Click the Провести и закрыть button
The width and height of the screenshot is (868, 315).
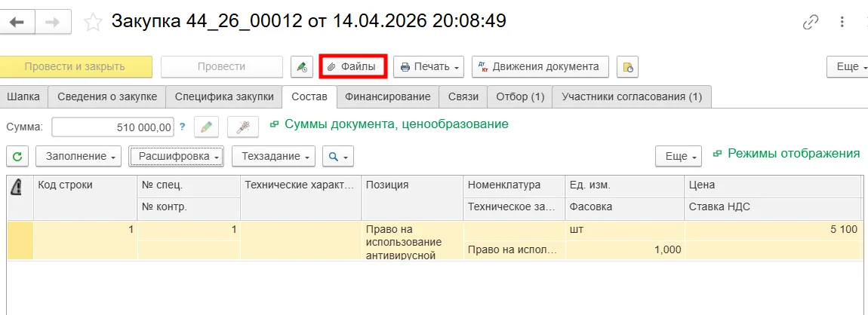coord(75,67)
